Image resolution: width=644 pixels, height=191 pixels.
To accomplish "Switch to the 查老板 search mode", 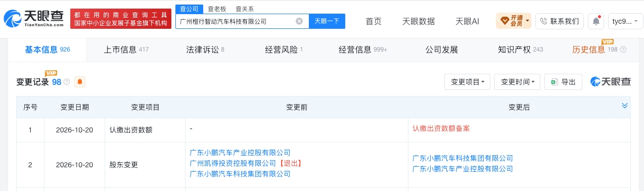I will pyautogui.click(x=217, y=9).
